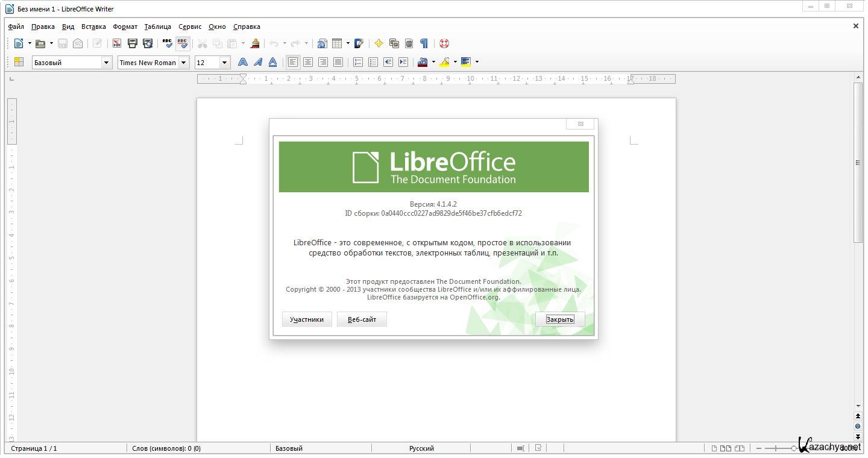Open the Page preview icon
This screenshot has height=458, width=868.
pos(148,43)
